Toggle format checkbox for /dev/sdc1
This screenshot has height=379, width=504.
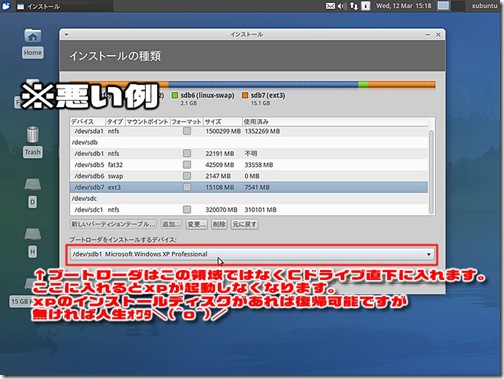coord(187,209)
